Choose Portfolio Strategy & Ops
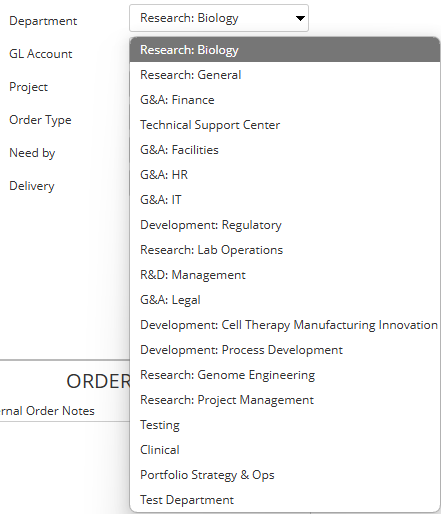441x514 pixels. (x=285, y=475)
